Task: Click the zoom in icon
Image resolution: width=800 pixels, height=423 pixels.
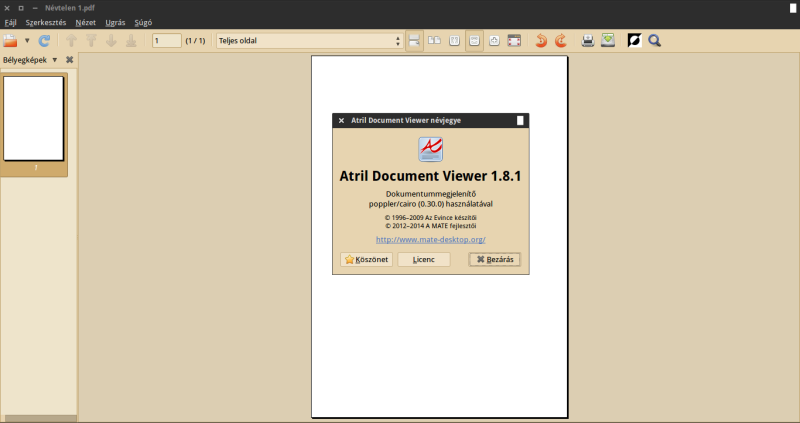Action: (494, 41)
